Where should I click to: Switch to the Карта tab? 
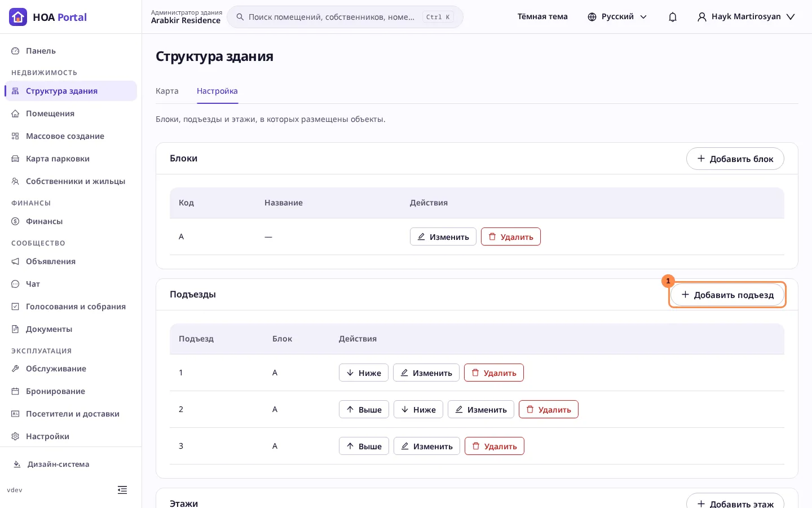tap(167, 91)
